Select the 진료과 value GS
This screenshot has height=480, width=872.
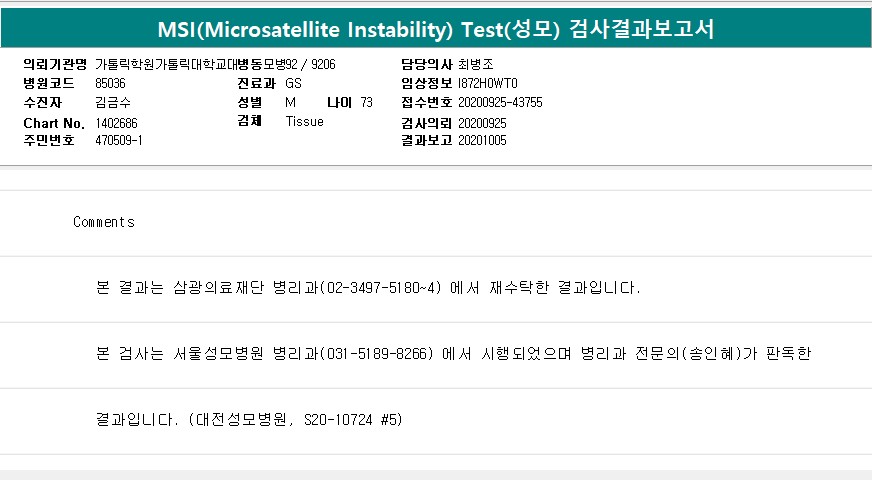[293, 83]
